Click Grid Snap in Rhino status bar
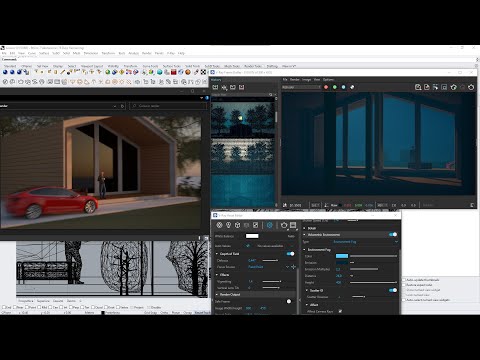 tap(150, 313)
